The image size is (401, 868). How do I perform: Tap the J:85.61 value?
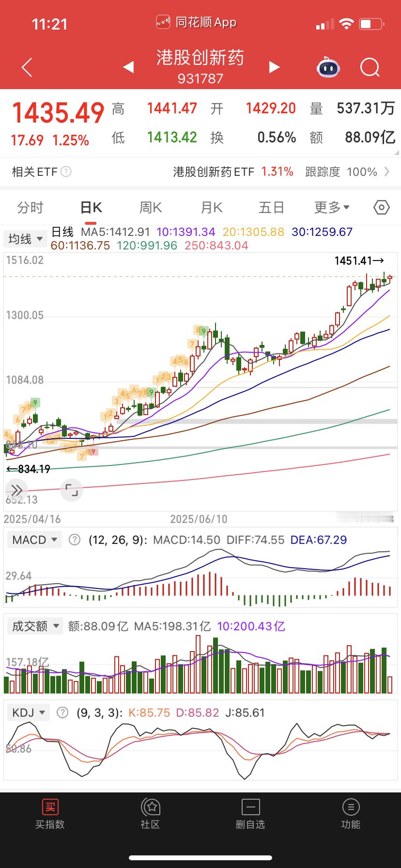click(246, 713)
